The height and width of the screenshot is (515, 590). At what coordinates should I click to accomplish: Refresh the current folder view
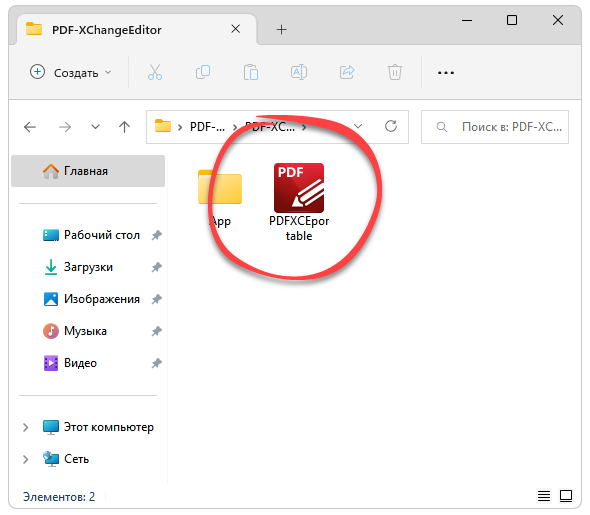[391, 126]
